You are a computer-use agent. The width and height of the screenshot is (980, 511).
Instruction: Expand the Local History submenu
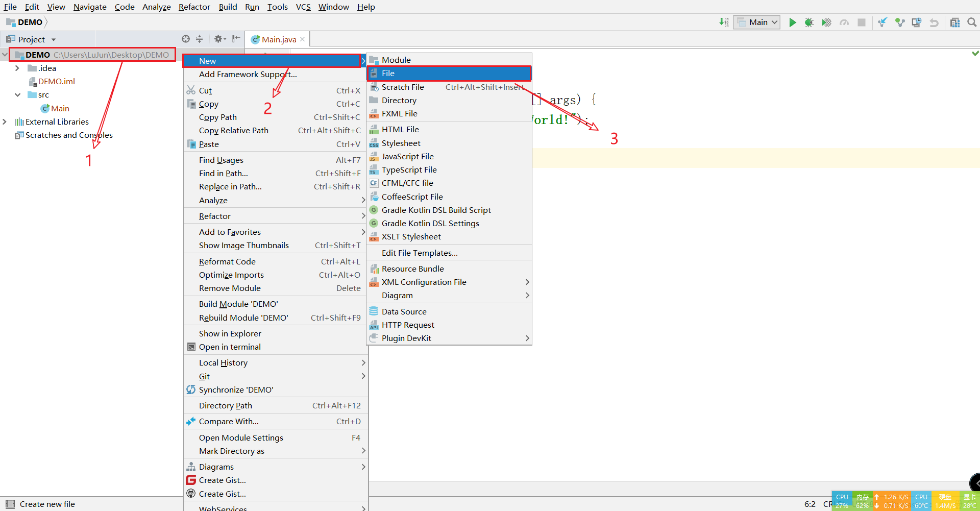(276, 362)
